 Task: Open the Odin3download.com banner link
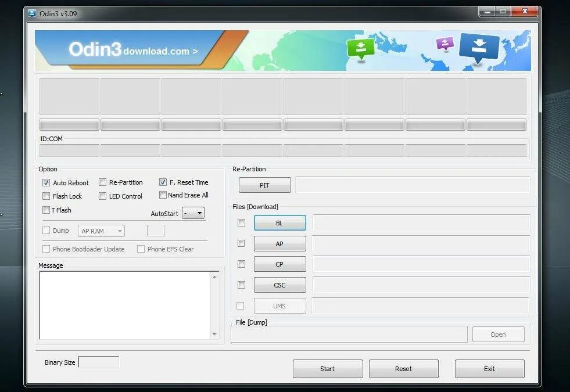coord(134,50)
